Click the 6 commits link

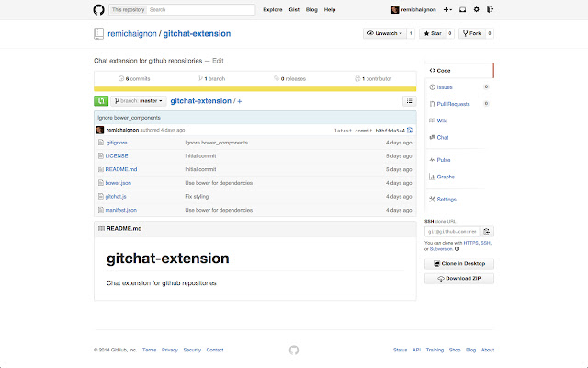[134, 79]
